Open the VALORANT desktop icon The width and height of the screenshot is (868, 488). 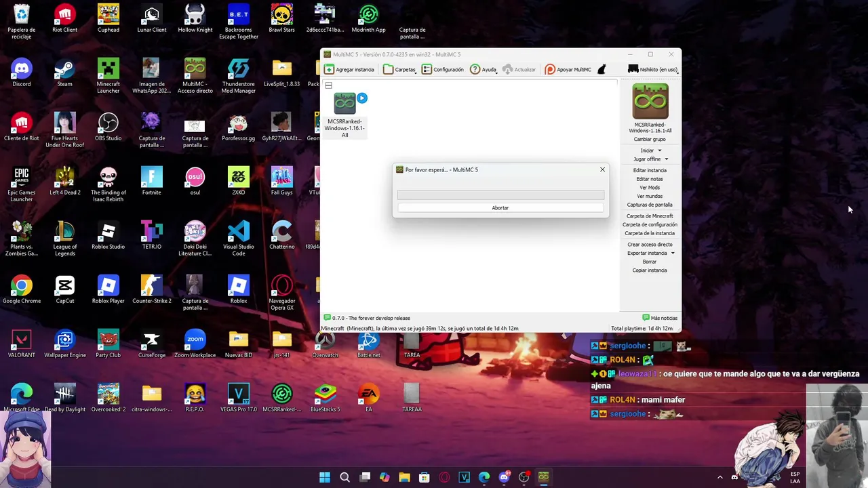coord(22,344)
